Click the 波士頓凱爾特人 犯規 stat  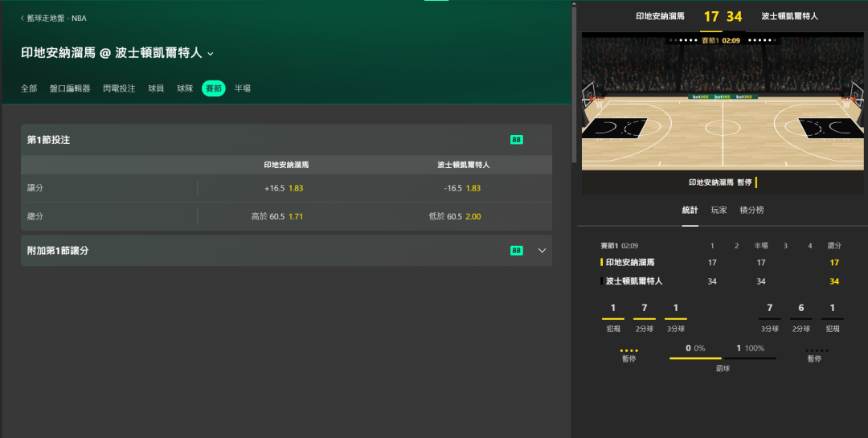pyautogui.click(x=833, y=317)
